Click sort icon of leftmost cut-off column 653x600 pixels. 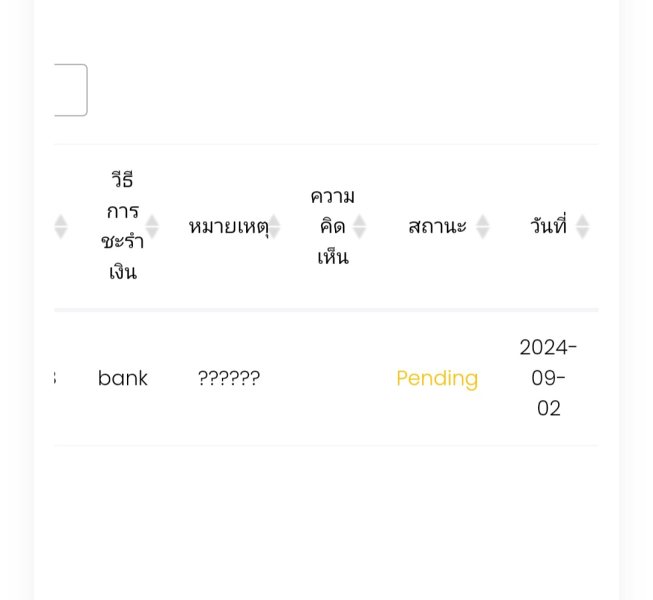pyautogui.click(x=61, y=227)
